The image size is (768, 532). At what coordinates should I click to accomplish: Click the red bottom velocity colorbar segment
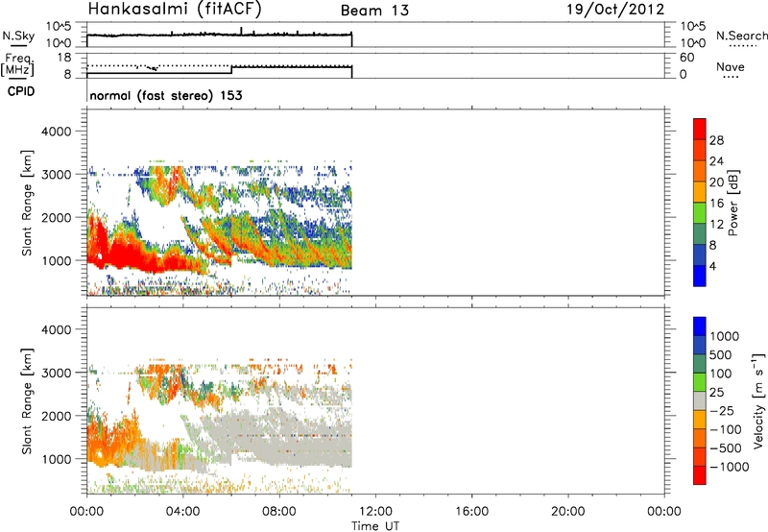700,475
